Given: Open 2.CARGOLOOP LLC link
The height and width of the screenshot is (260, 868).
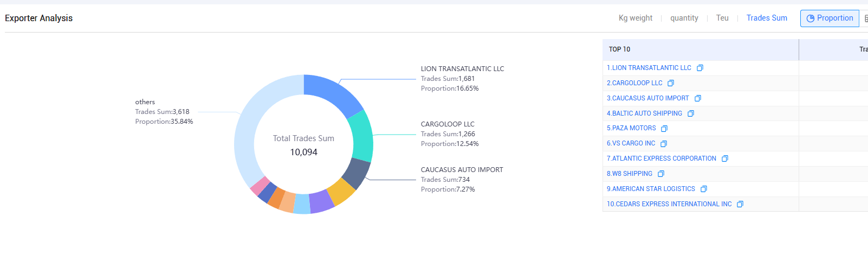Looking at the screenshot, I should [634, 83].
